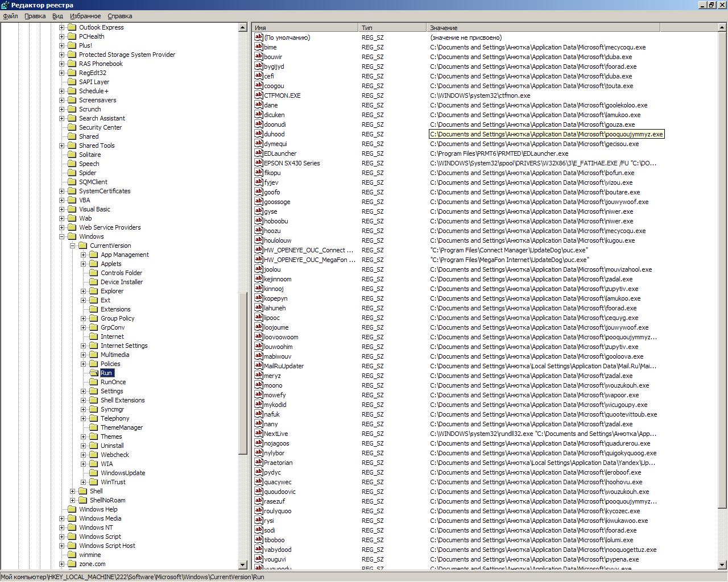Expand the ShellNoRoam key

[x=72, y=500]
